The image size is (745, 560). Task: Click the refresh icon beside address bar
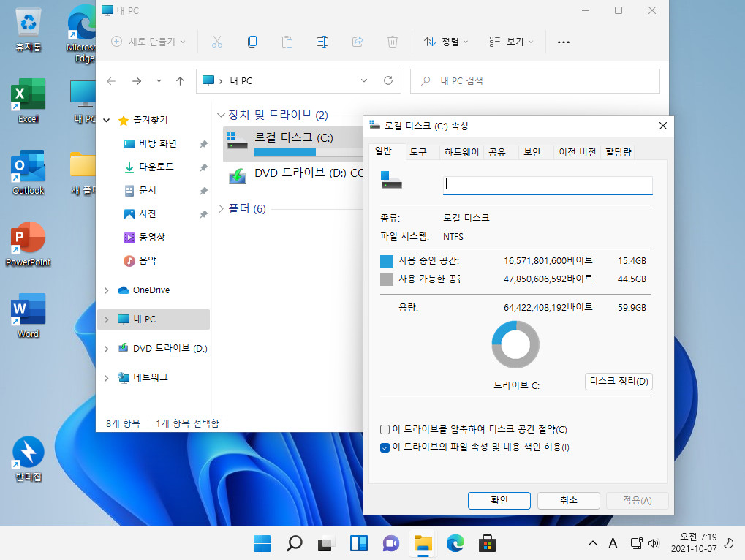pos(388,80)
